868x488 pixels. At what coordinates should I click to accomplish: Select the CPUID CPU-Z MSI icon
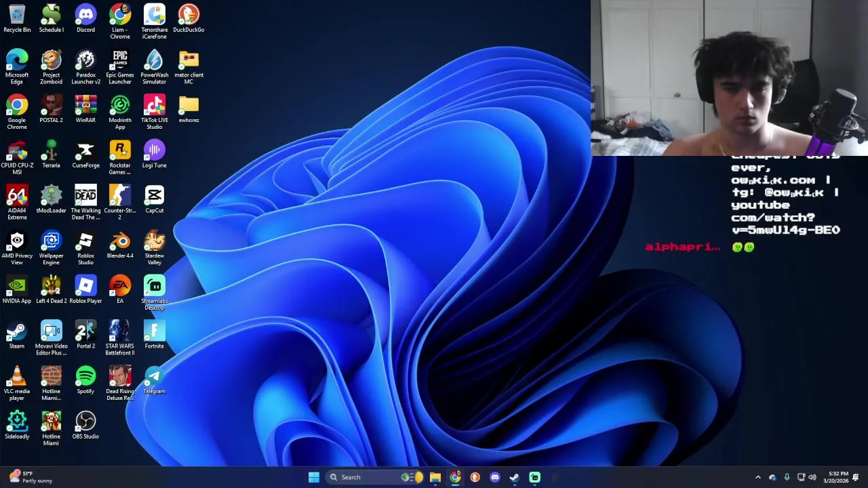[17, 157]
